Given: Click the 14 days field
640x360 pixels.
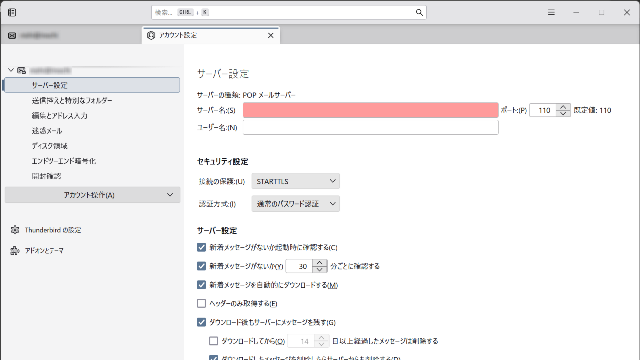Looking at the screenshot, I should click(x=301, y=341).
